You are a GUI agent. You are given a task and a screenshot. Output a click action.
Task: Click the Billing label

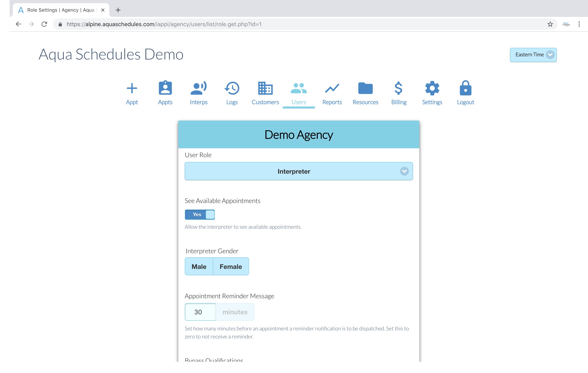click(x=399, y=102)
